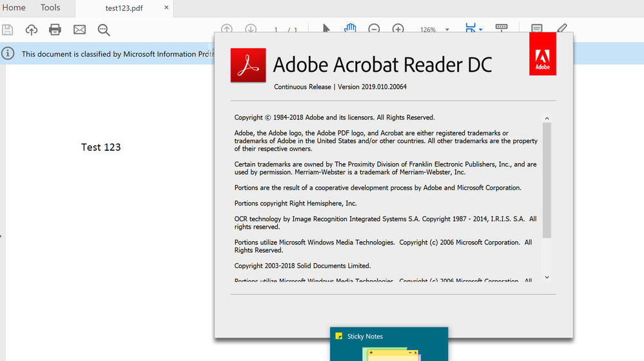
Task: Zoom in with plus icon
Action: pos(398,29)
